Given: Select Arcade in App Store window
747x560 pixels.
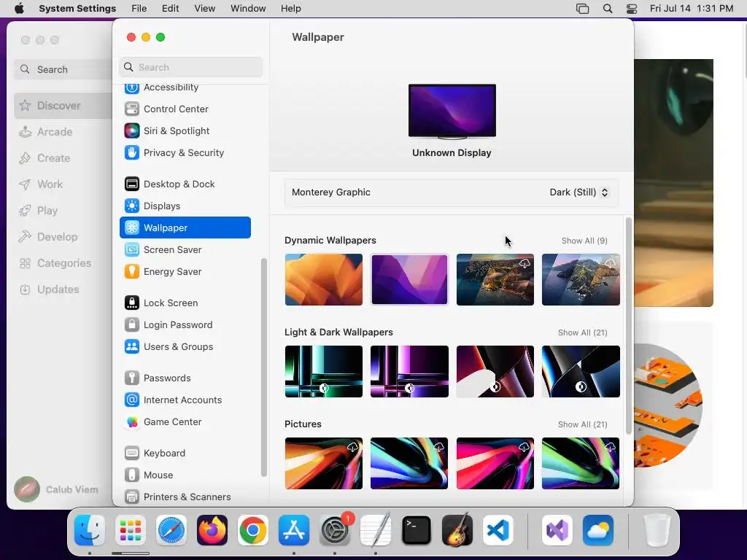Looking at the screenshot, I should pyautogui.click(x=46, y=132).
